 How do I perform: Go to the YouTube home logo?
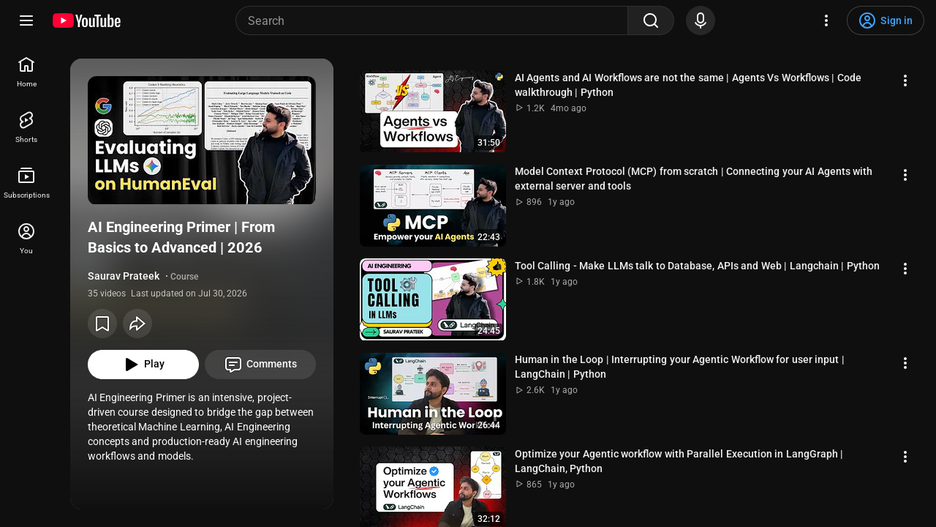click(x=87, y=21)
